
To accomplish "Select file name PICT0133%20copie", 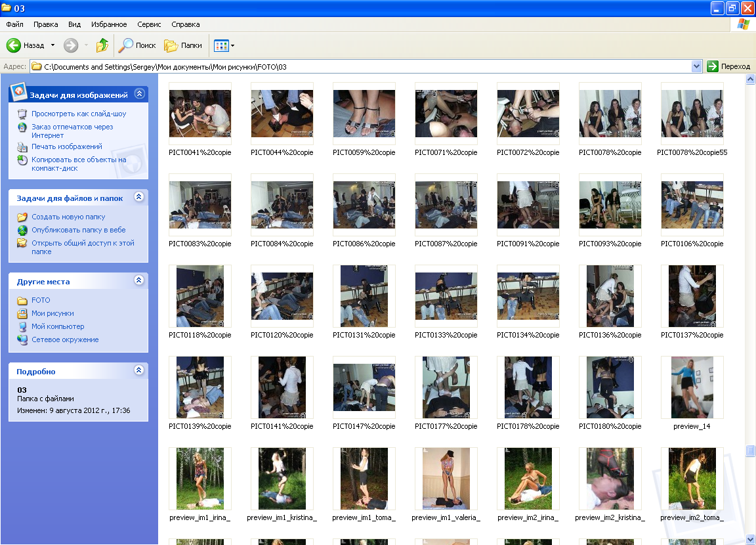I will tap(446, 335).
